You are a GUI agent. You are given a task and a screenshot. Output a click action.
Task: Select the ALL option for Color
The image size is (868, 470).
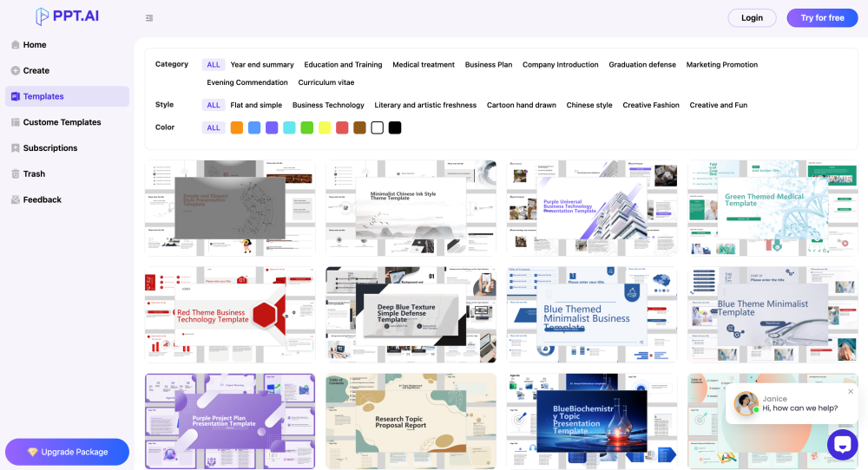(214, 127)
